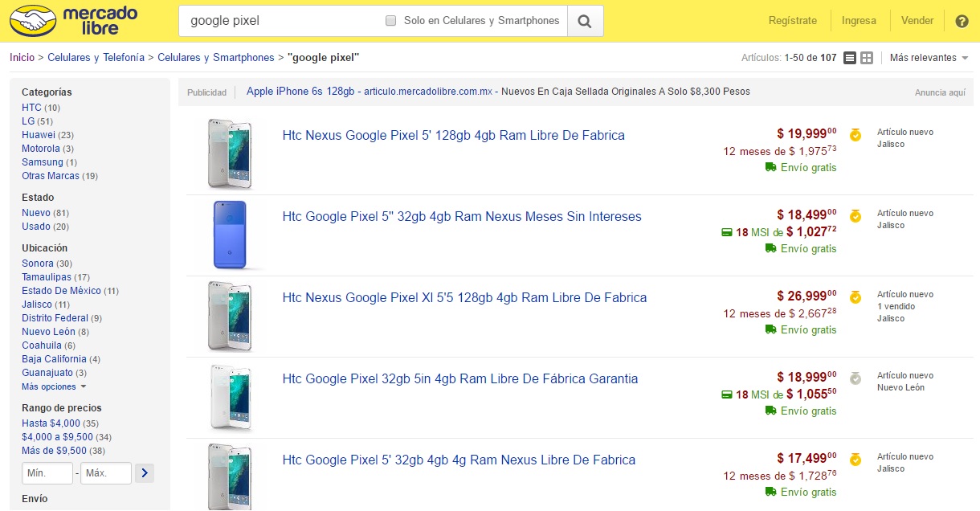Switch to grid gallery view icon
980x511 pixels.
tap(867, 58)
